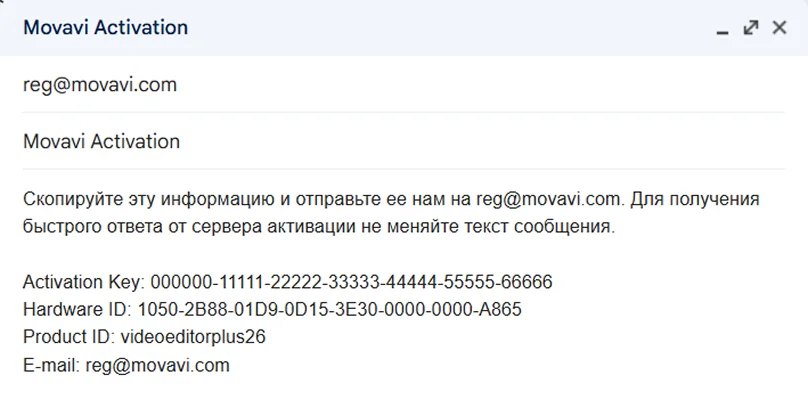This screenshot has height=416, width=808.
Task: Click the Movavi Activation header title
Action: pos(105,27)
